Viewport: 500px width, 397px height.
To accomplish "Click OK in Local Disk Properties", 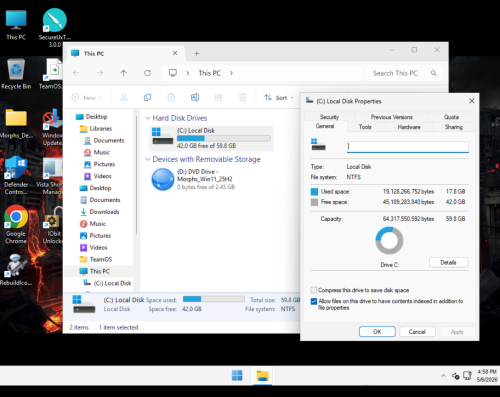I will coord(377,332).
